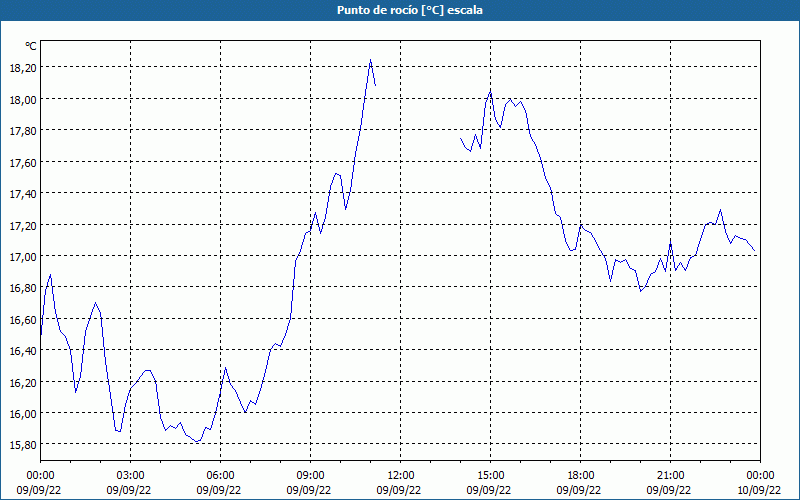The image size is (800, 500).
Task: Select the 17,60 y-axis value
Action: click(x=23, y=162)
